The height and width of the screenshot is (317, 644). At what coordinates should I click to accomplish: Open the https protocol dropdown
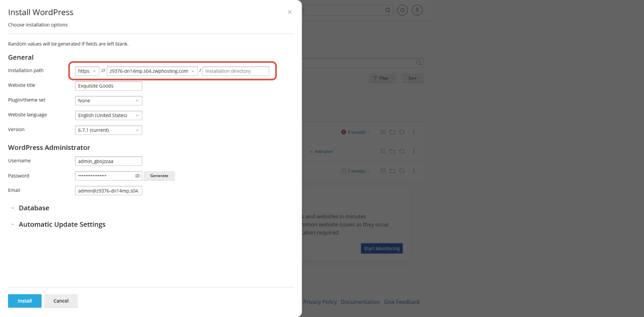coord(87,71)
